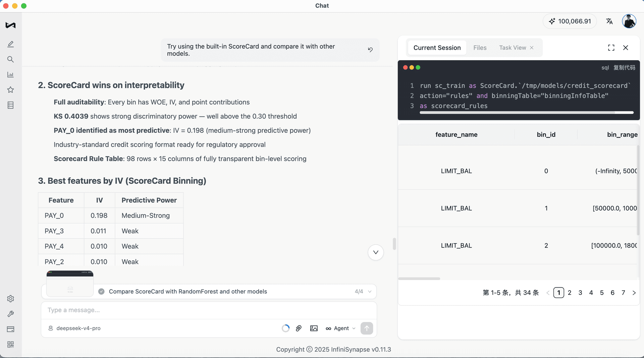
Task: Click the language translate icon
Action: [x=609, y=21]
